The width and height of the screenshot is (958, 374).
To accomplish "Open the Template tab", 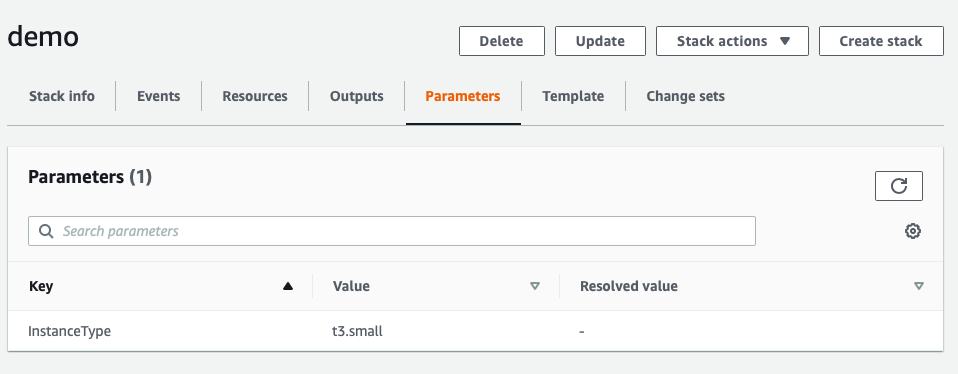I will 573,96.
